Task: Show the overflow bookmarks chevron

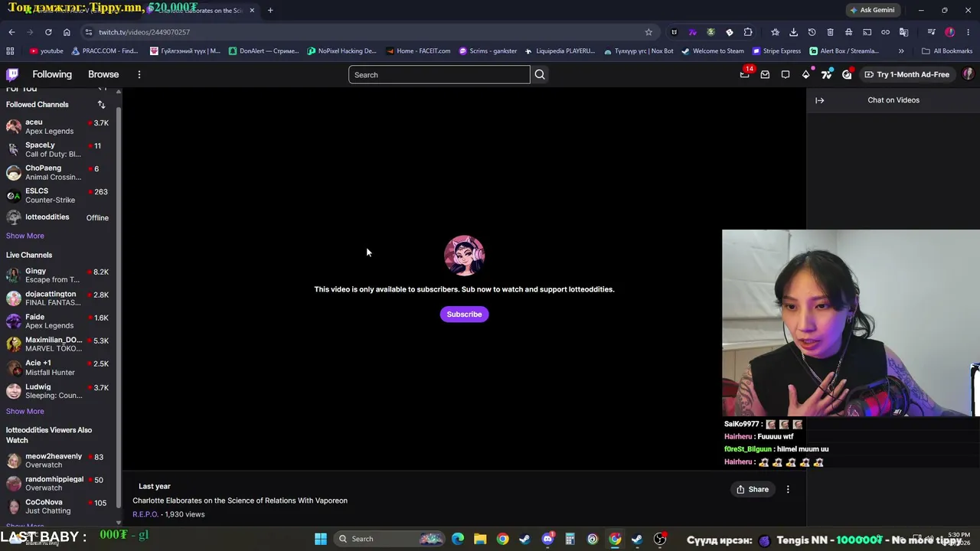Action: [901, 51]
